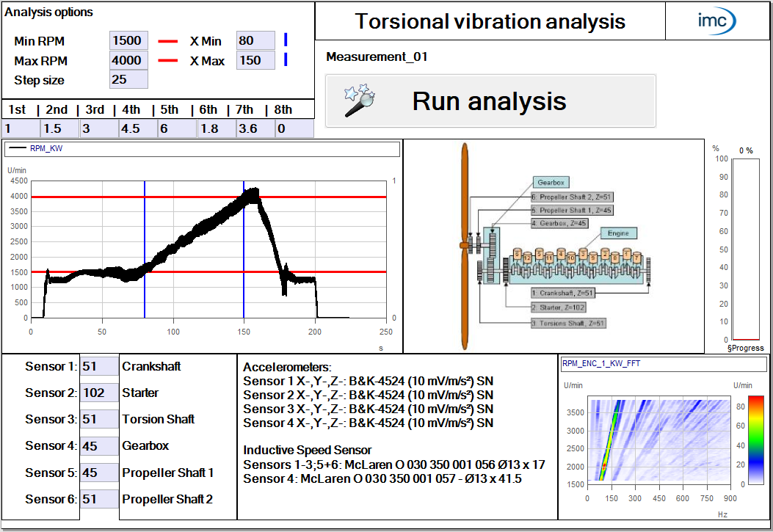Screen dimensions: 773x532
Task: Click the propeller image in the drivetrain diagram
Action: coord(464,244)
